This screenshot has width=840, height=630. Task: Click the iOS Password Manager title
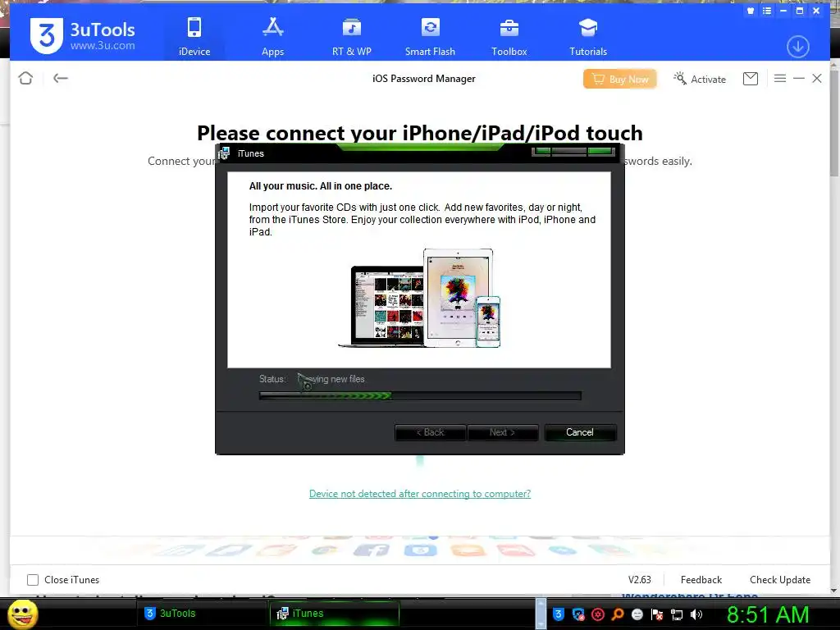pos(424,78)
